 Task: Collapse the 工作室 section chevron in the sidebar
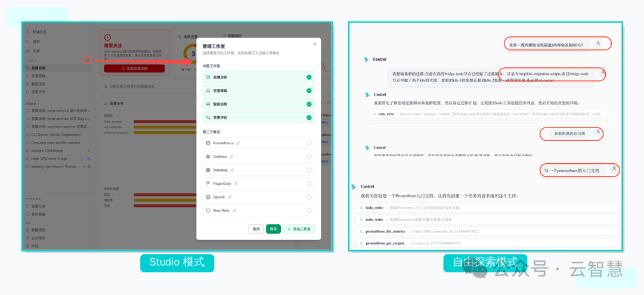(x=36, y=61)
